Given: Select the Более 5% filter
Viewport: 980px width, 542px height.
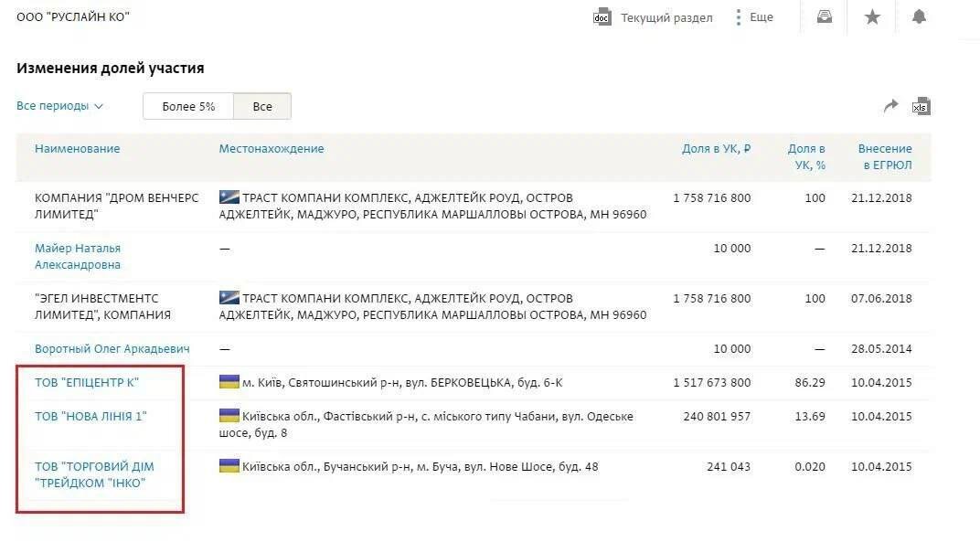Looking at the screenshot, I should click(188, 106).
